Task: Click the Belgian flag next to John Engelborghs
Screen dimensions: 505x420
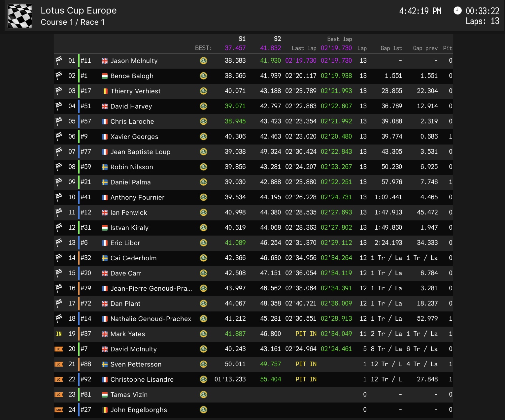Action: (105, 410)
